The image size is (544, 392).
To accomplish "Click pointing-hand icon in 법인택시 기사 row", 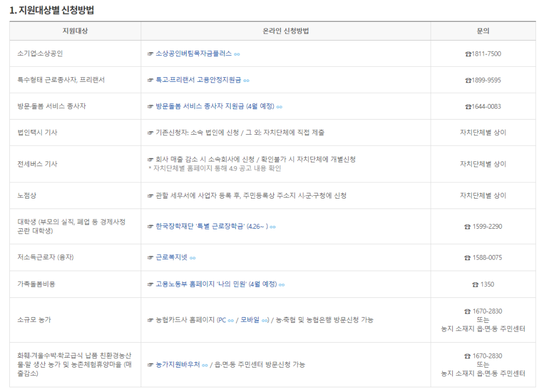I will [150, 132].
